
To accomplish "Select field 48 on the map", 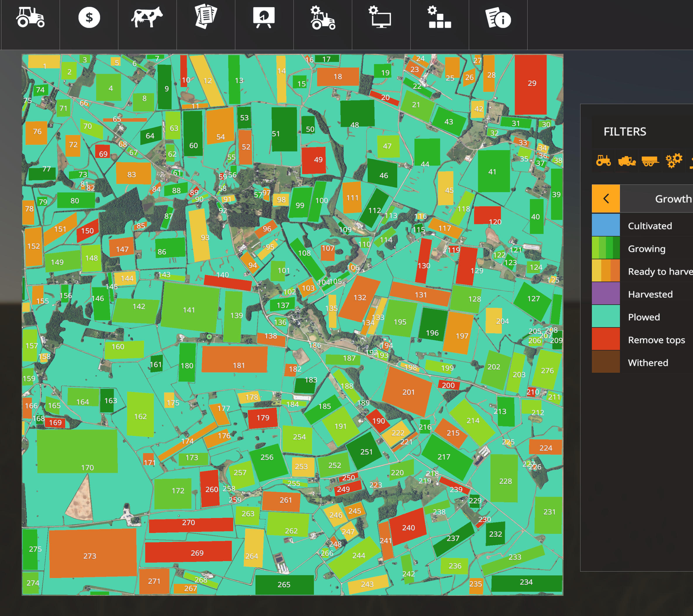I will pyautogui.click(x=357, y=114).
